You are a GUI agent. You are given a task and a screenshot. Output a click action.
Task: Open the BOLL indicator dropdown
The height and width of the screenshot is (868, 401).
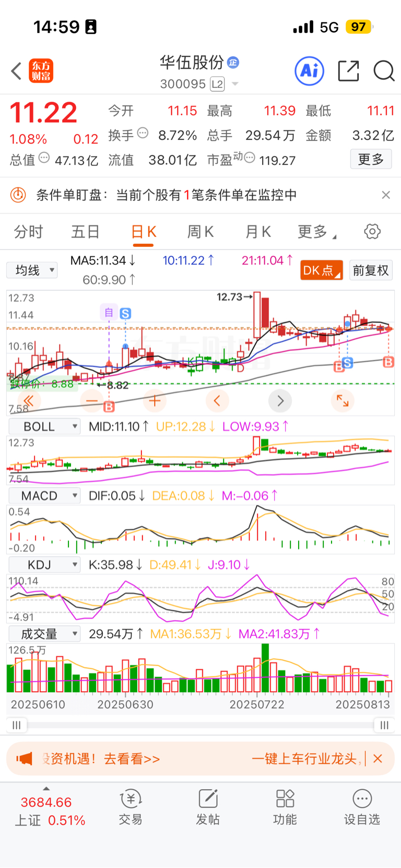point(44,426)
